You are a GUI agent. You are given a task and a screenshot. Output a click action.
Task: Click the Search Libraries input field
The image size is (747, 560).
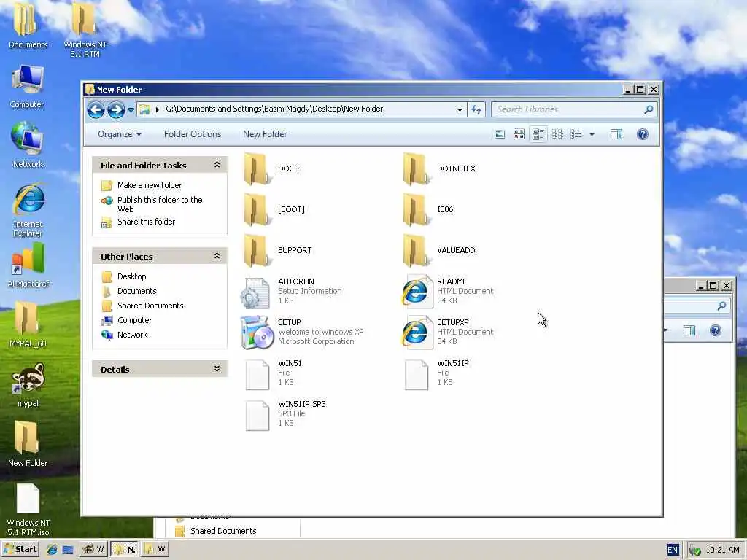pyautogui.click(x=567, y=109)
